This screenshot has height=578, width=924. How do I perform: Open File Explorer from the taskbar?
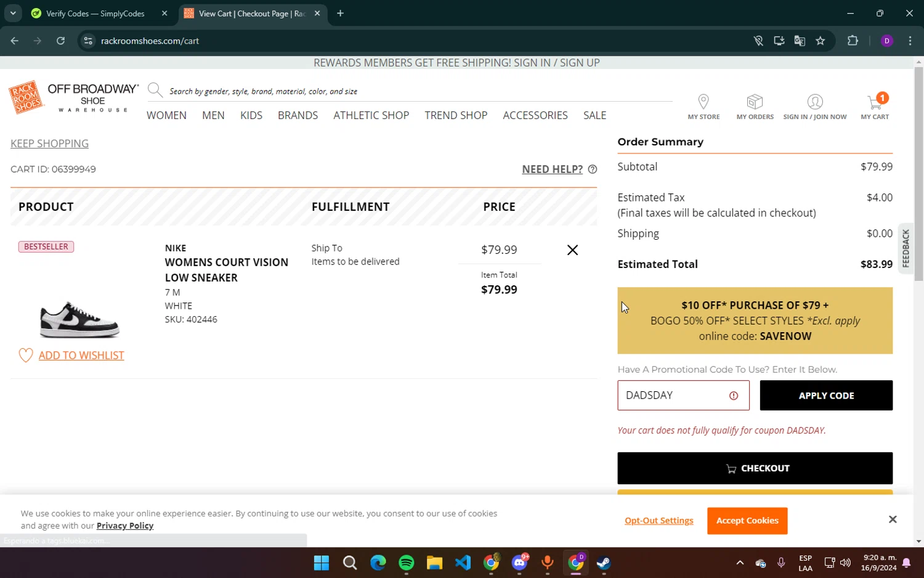coord(435,563)
